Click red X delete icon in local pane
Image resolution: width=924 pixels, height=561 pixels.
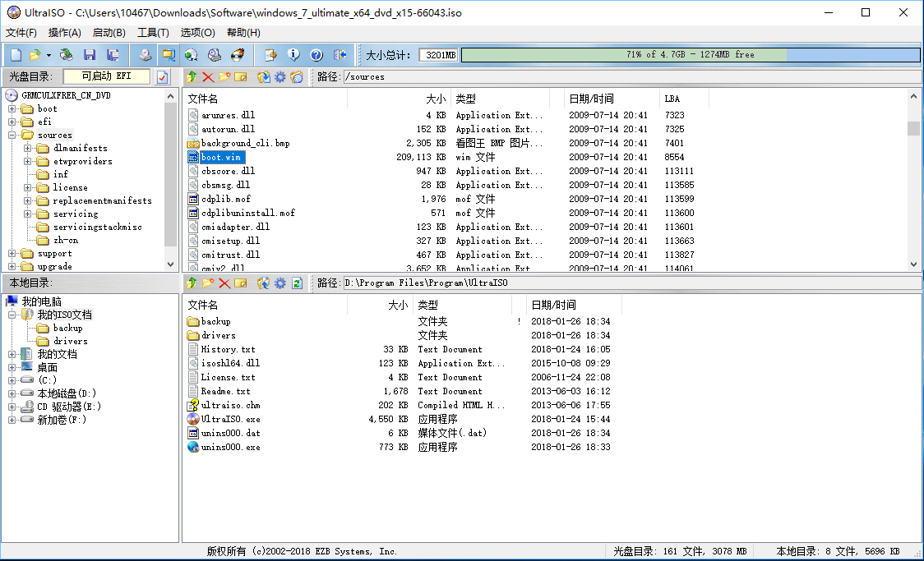click(224, 283)
